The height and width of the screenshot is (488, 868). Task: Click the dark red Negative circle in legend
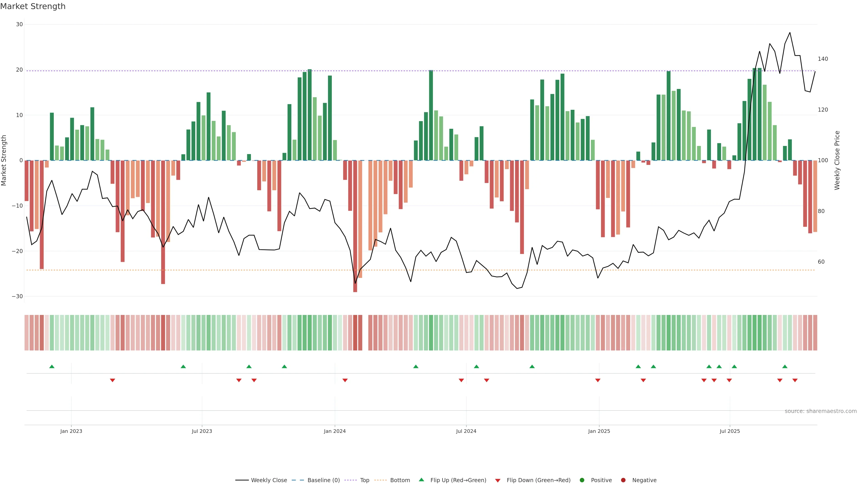click(623, 480)
